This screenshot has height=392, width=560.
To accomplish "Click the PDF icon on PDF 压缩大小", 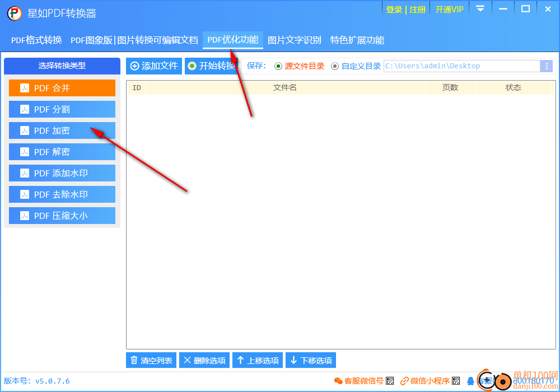I will click(x=25, y=216).
